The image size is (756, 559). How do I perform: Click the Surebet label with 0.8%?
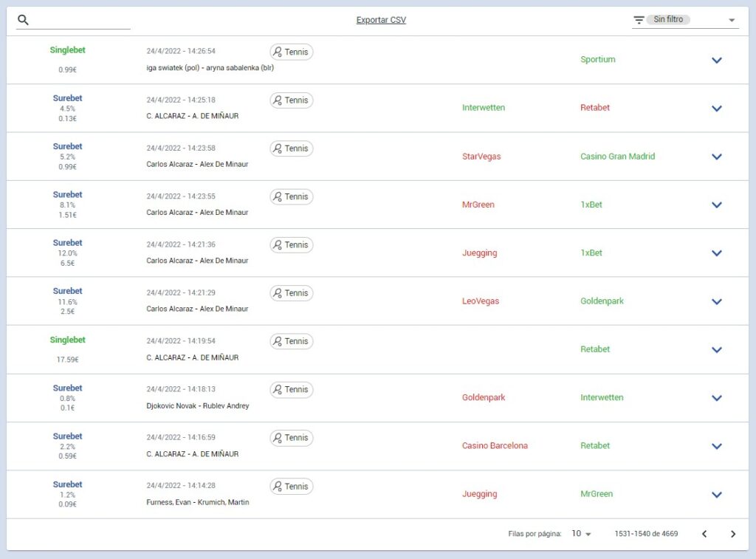point(67,388)
